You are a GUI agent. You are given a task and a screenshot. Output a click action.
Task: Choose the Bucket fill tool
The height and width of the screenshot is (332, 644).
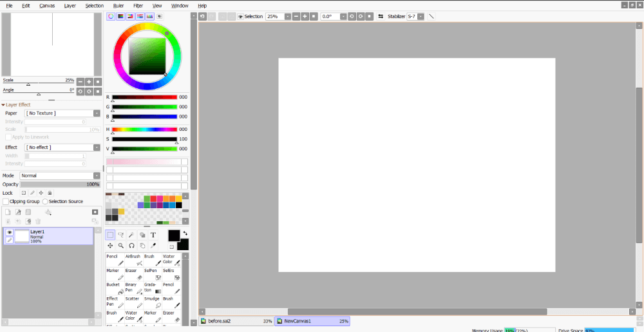pyautogui.click(x=115, y=288)
